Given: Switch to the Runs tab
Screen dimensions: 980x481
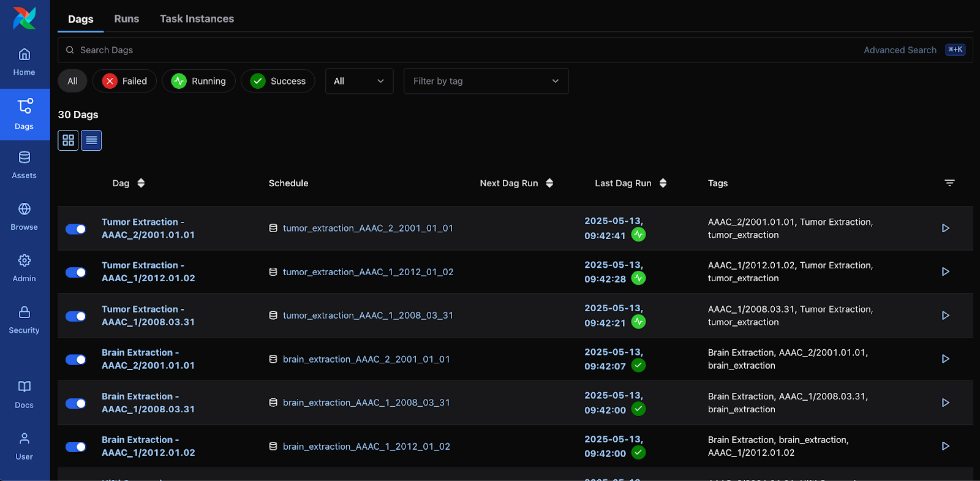Looking at the screenshot, I should pyautogui.click(x=126, y=19).
